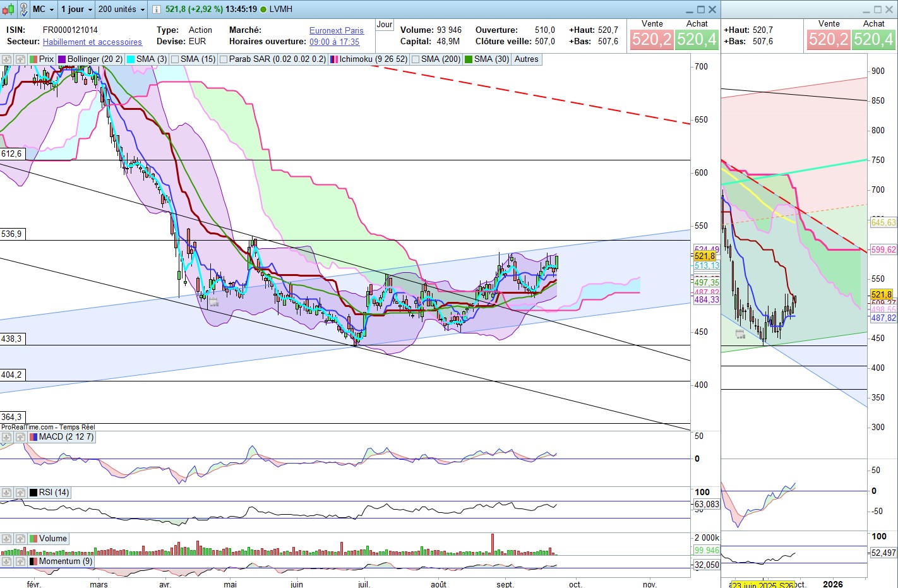Open the instrument info icon
Viewport: 898px width, 588px height.
pyautogui.click(x=156, y=9)
